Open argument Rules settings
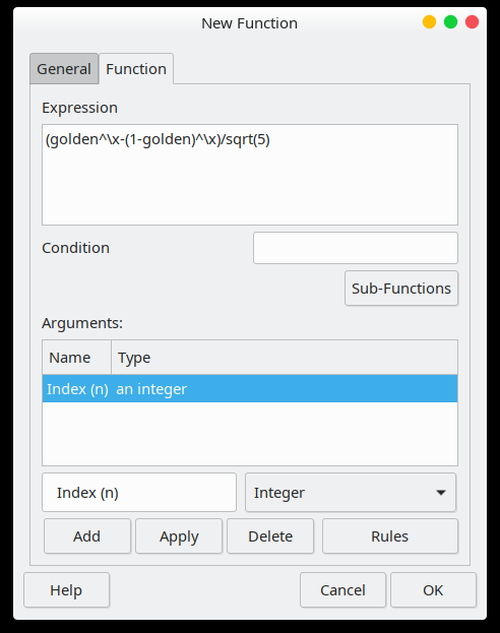The height and width of the screenshot is (633, 500). 390,536
